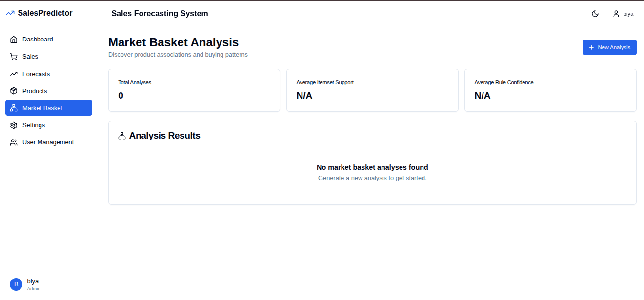This screenshot has height=300, width=644.
Task: Select the Dashboard home icon
Action: pyautogui.click(x=14, y=39)
